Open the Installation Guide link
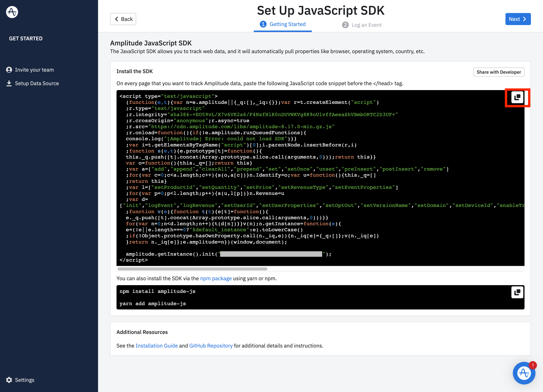Screen dimensions: 543x392 pos(156,346)
